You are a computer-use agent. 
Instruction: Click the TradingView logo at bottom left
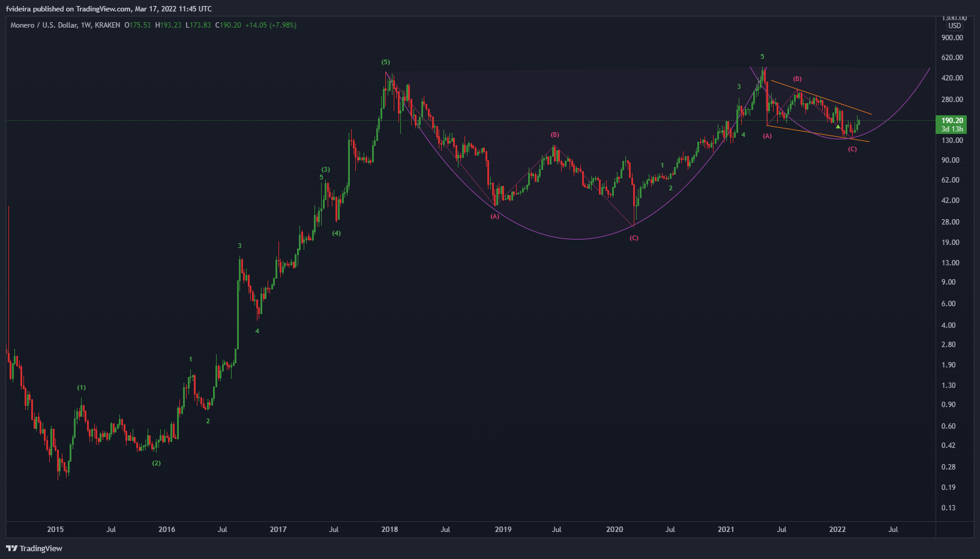[34, 548]
